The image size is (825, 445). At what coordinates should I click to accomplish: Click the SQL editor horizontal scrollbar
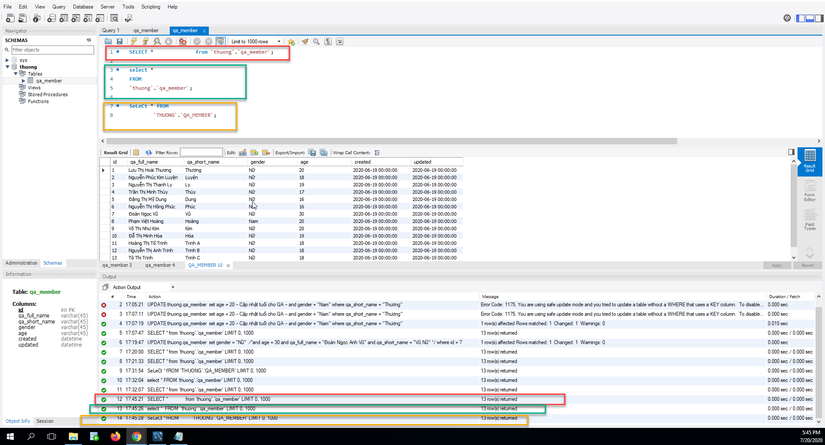pyautogui.click(x=391, y=141)
